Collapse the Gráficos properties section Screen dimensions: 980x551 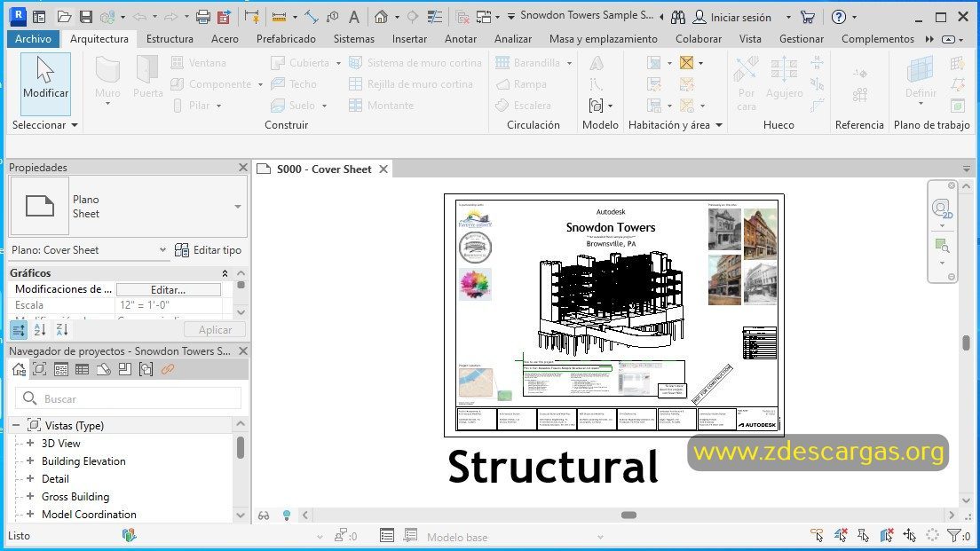coord(225,273)
